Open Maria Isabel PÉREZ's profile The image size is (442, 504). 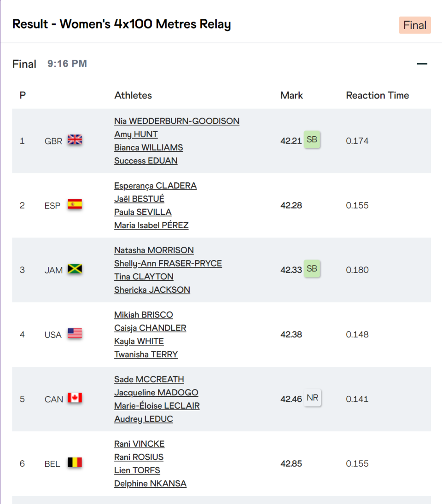tap(151, 225)
